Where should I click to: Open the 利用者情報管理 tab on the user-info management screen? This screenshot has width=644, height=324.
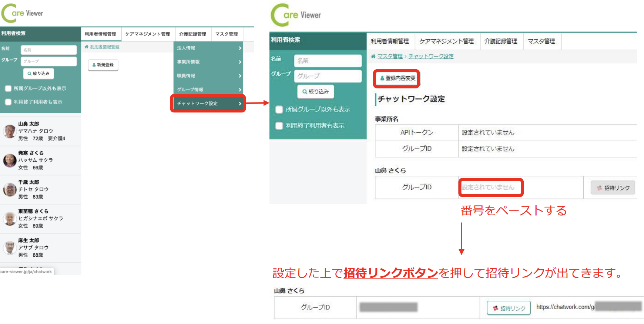tap(100, 34)
